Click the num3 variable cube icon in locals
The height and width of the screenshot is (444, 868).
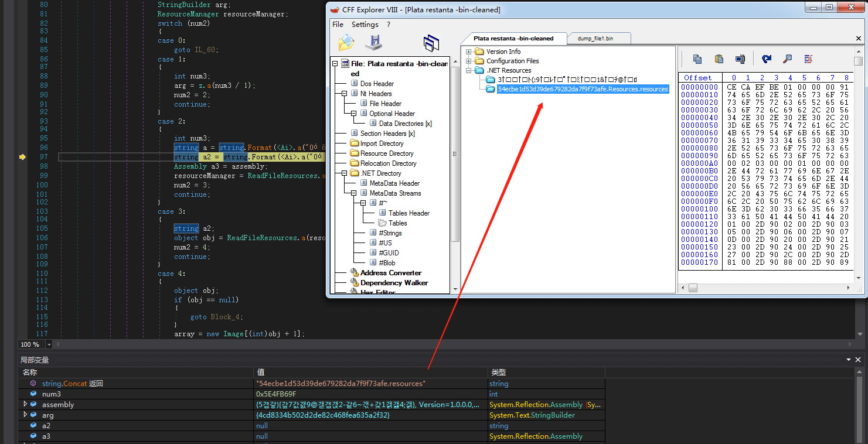(x=33, y=394)
